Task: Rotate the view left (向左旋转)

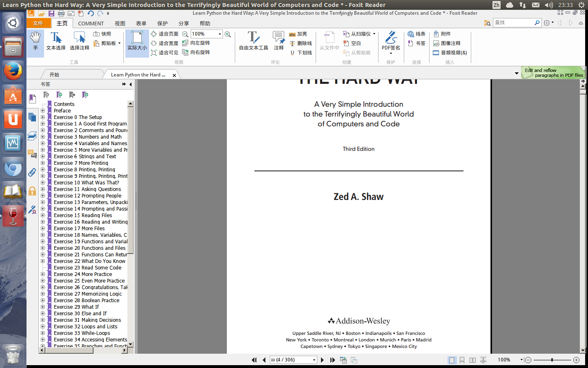Action: (x=196, y=43)
